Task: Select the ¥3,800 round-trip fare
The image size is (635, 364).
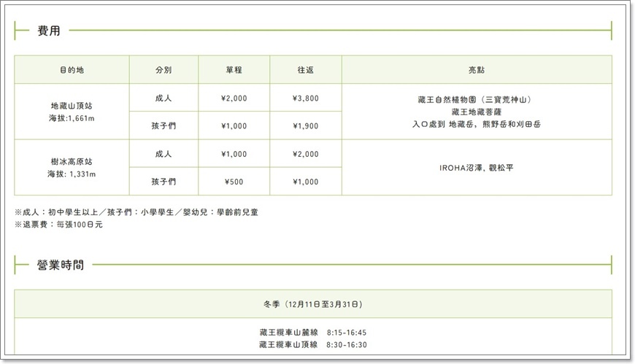Action: [306, 98]
